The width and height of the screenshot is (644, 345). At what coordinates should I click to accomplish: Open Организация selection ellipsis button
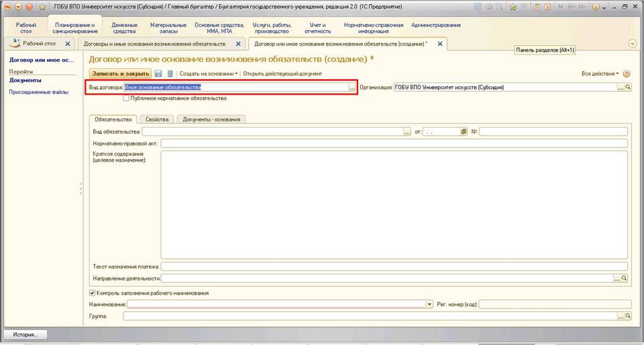tap(621, 87)
